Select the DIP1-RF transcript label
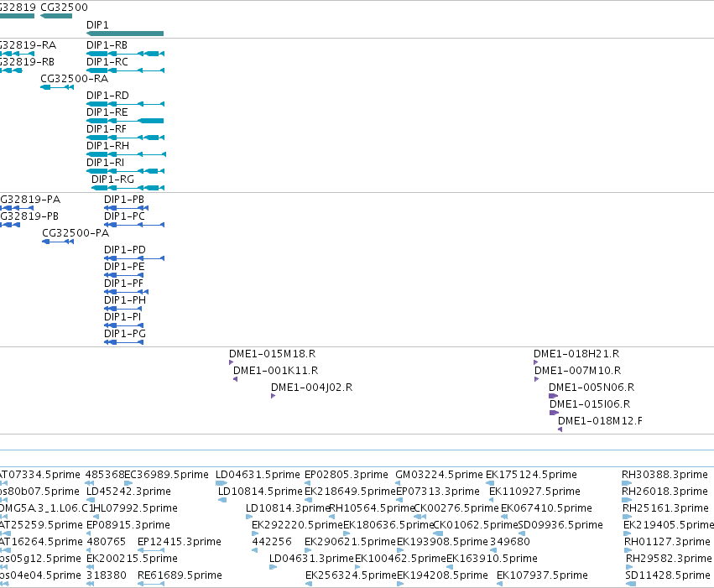This screenshot has height=588, width=714. pos(107,129)
